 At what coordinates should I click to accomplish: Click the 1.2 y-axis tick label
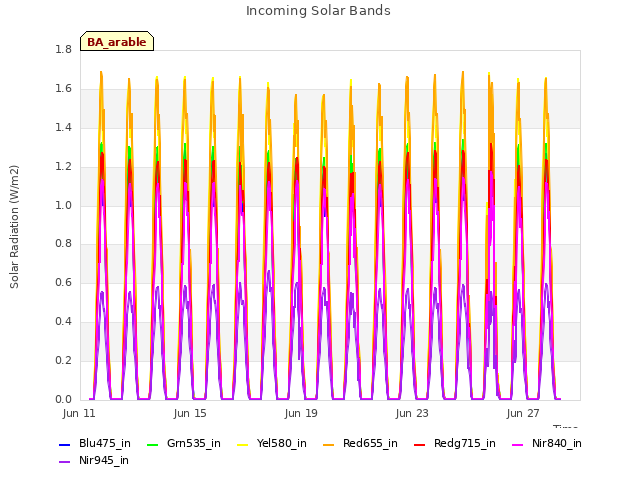[x=63, y=166]
